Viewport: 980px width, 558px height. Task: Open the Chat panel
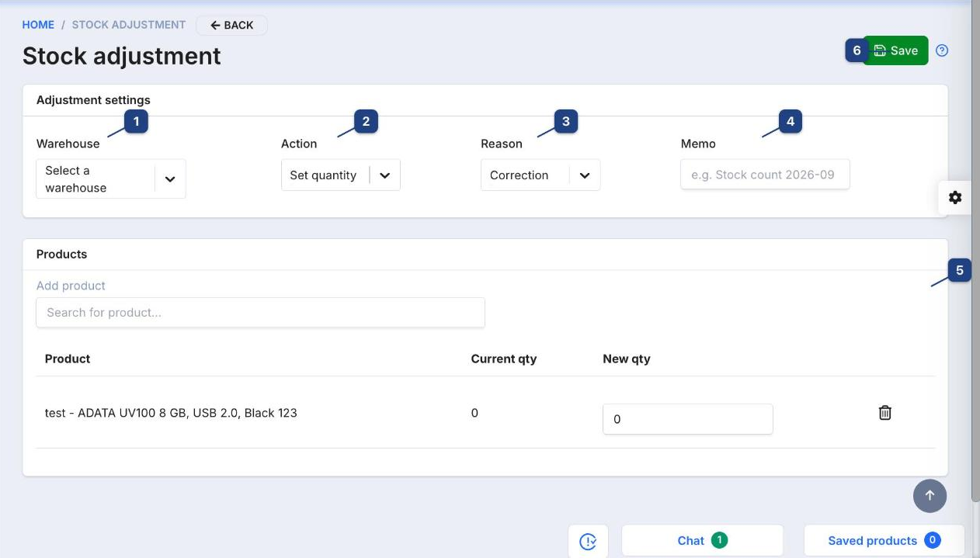click(x=702, y=541)
